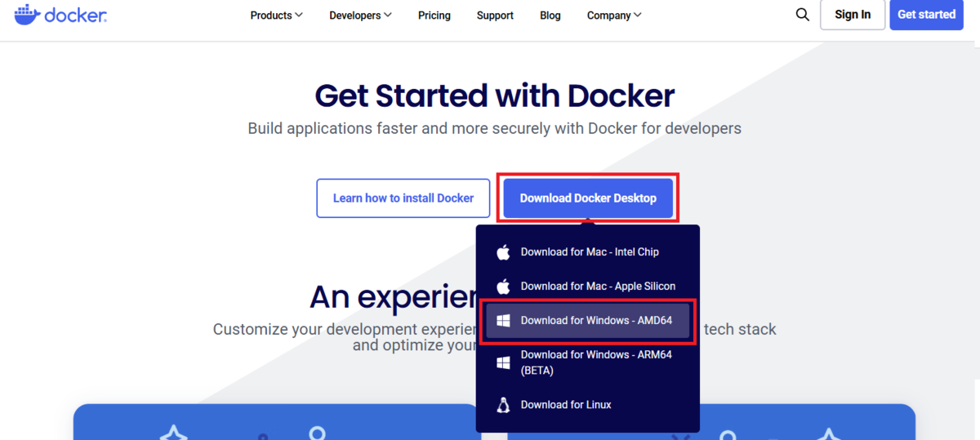
Task: Select Download for Mac - Intel Chip
Action: tap(588, 252)
